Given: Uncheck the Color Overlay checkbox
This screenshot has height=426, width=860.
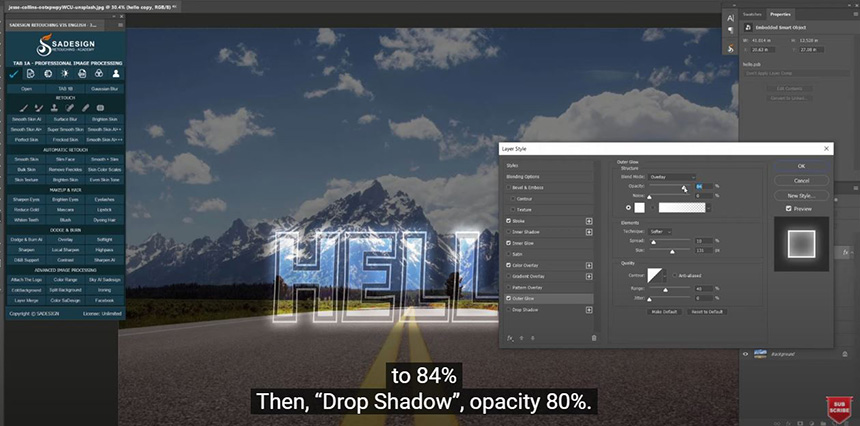Looking at the screenshot, I should click(509, 265).
